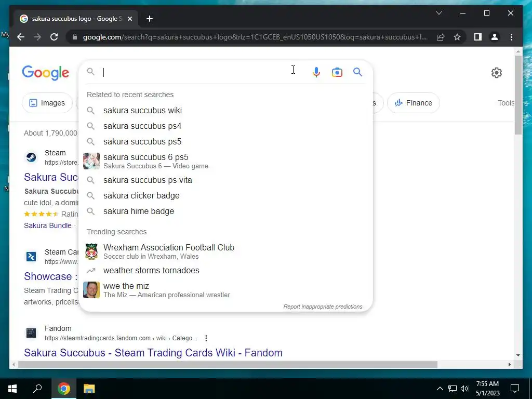This screenshot has height=399, width=532.
Task: Bookmark this tab with star icon
Action: point(457,37)
